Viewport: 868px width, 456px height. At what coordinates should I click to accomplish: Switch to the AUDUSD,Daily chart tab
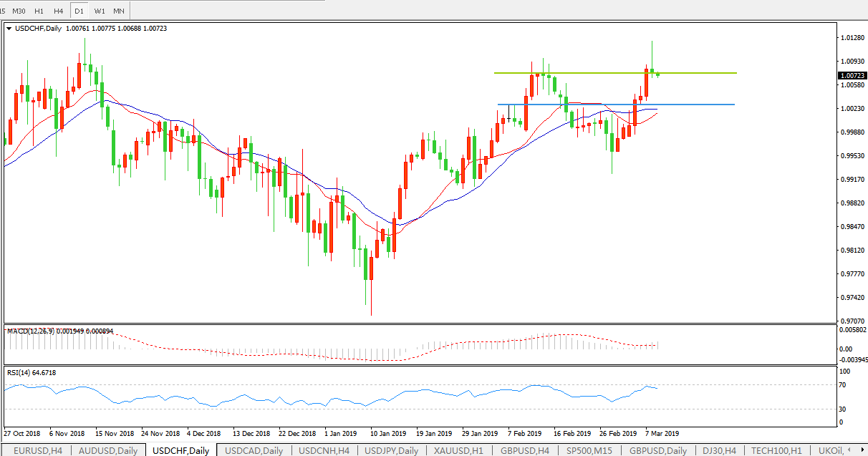point(107,450)
